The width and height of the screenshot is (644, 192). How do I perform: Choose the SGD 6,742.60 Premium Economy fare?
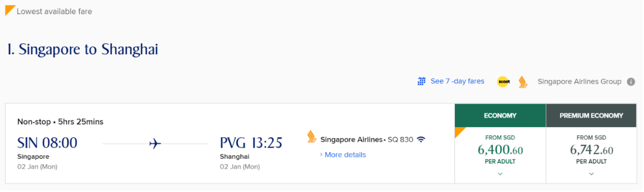coord(591,149)
